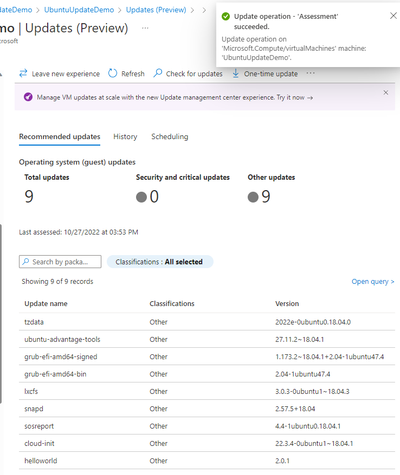400x475 pixels.
Task: Select the helloworld update row
Action: point(207,461)
